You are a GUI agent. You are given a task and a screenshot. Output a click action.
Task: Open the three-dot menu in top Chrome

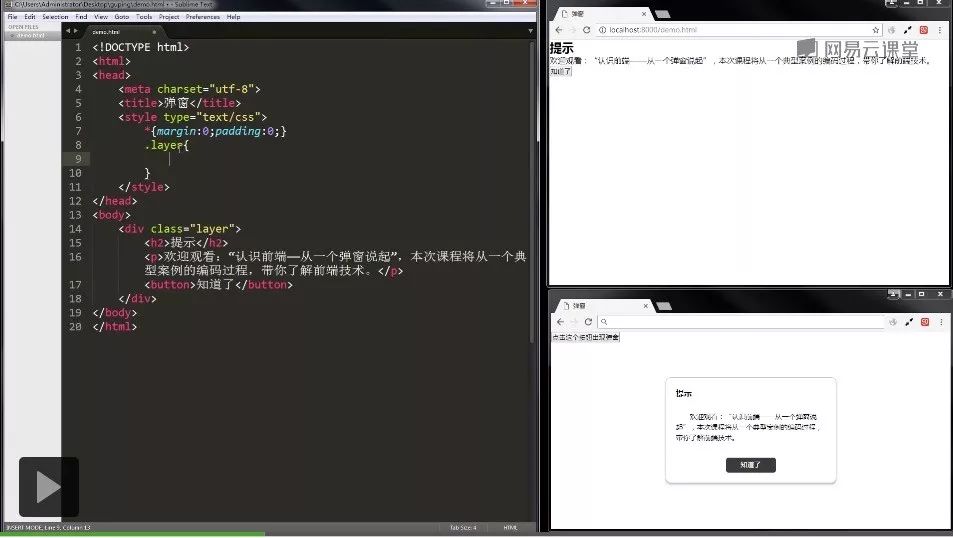tap(940, 30)
